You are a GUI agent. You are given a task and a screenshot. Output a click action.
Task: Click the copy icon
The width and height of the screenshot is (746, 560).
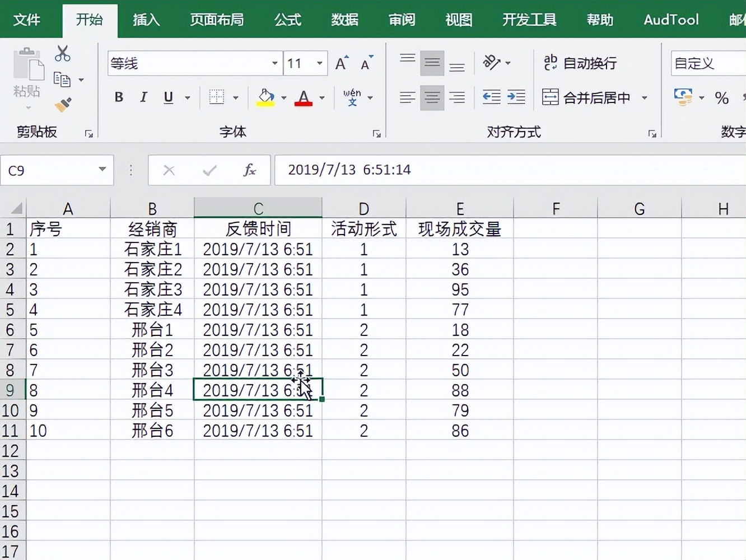(x=62, y=78)
